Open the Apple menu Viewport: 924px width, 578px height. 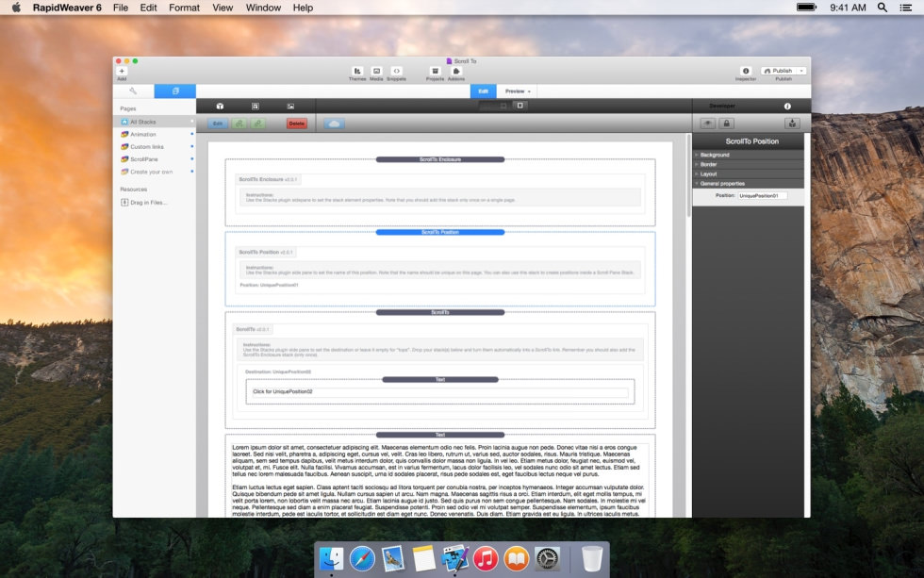(x=16, y=8)
